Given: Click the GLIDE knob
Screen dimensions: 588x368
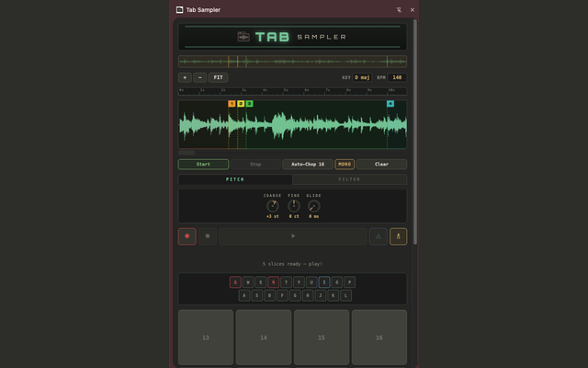Looking at the screenshot, I should (313, 206).
